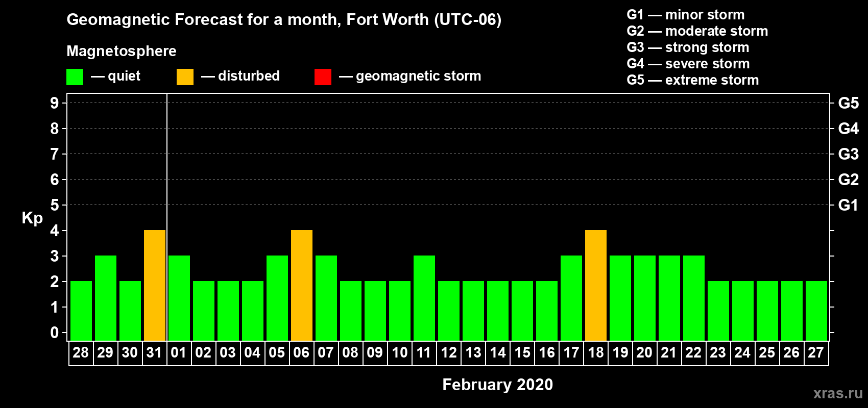
Task: Click the 'G3 — strong storm' legend text
Action: (688, 47)
